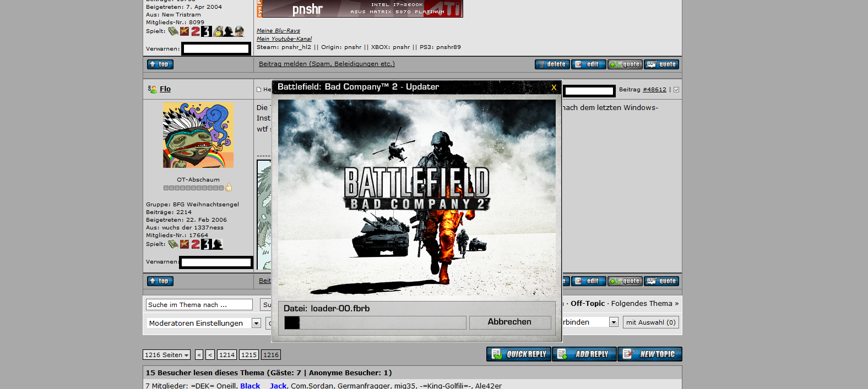This screenshot has width=868, height=389.
Task: Click the tank game icon in Flo's Spielt row
Action: click(x=173, y=244)
